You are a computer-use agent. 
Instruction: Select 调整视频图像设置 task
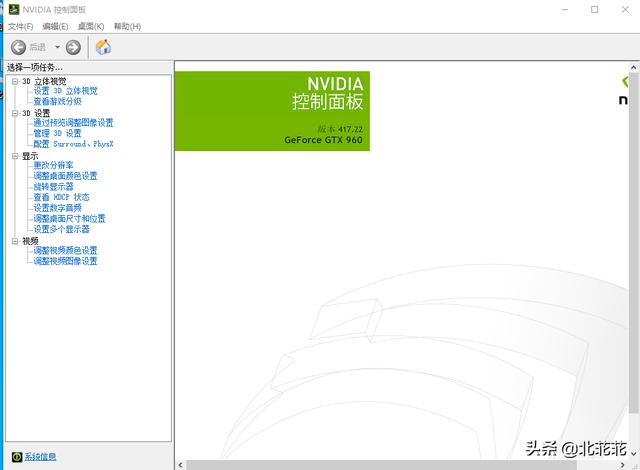(x=65, y=261)
